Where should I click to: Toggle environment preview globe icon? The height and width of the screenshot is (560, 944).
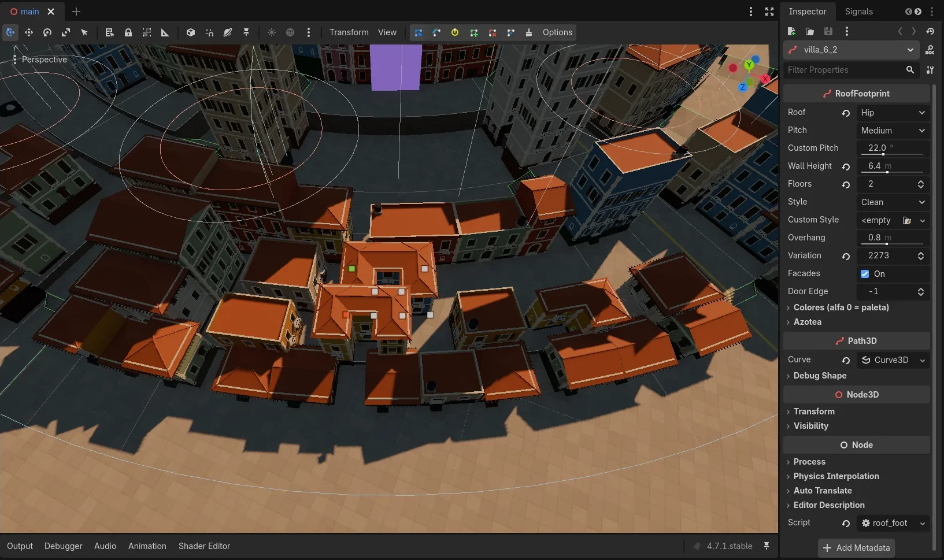[290, 32]
